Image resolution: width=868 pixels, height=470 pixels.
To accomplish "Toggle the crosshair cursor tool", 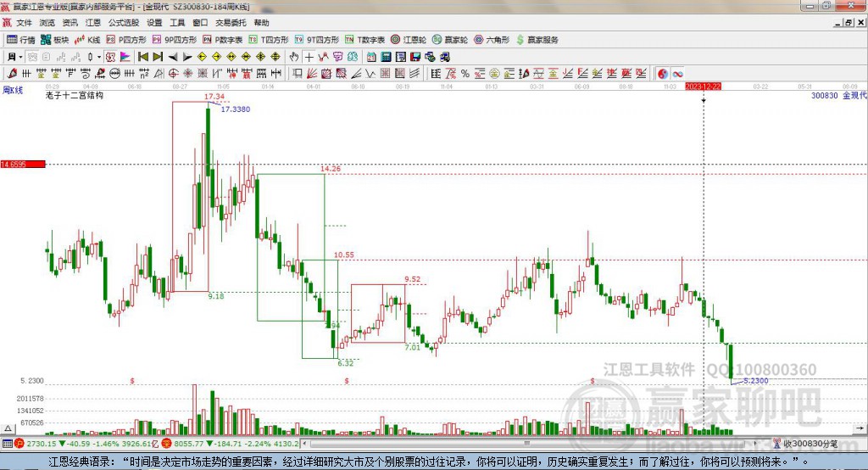I will (309, 57).
